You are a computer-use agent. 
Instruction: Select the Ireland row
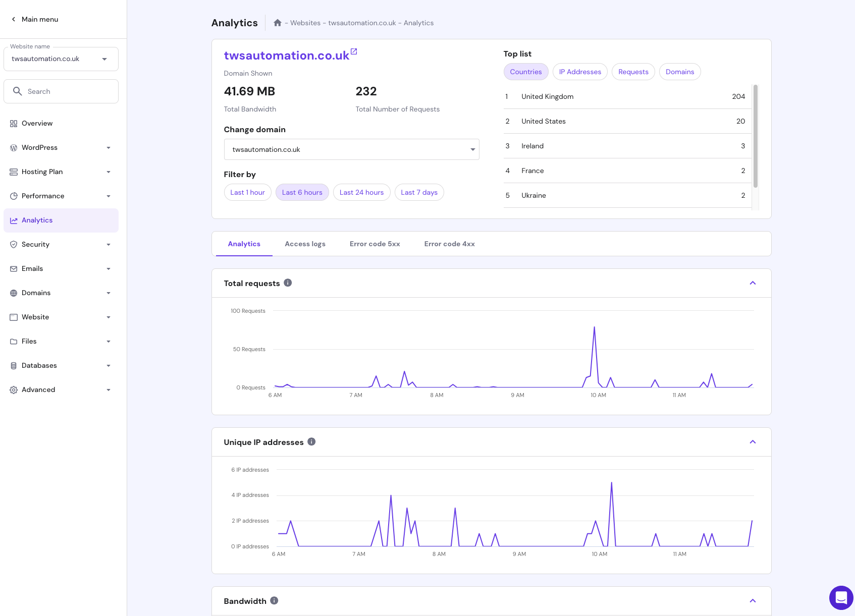(627, 146)
